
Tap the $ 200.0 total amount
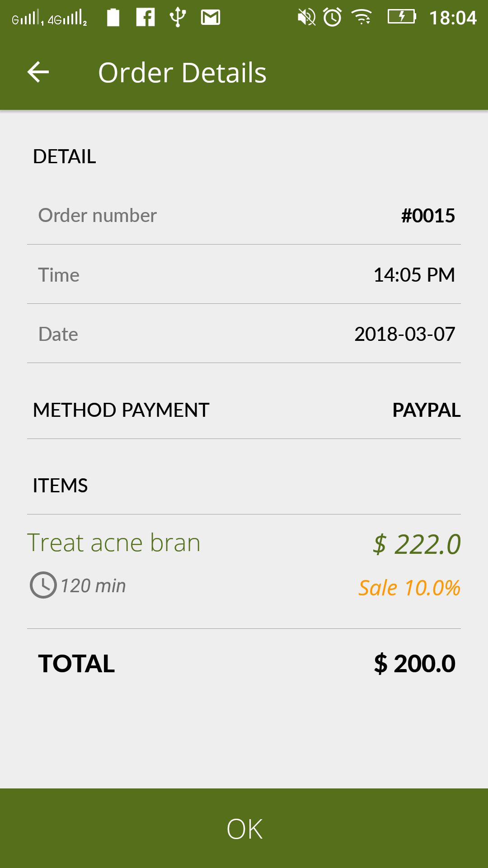[414, 664]
